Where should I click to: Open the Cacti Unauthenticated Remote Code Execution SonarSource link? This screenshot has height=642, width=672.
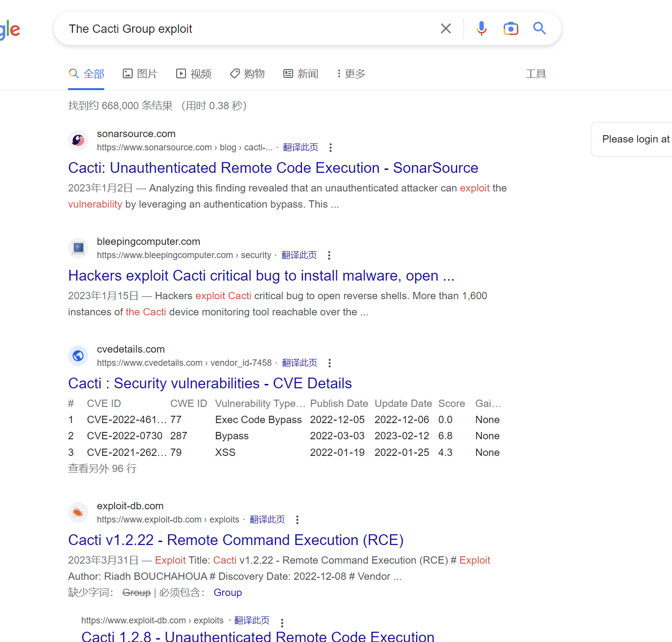click(x=273, y=168)
